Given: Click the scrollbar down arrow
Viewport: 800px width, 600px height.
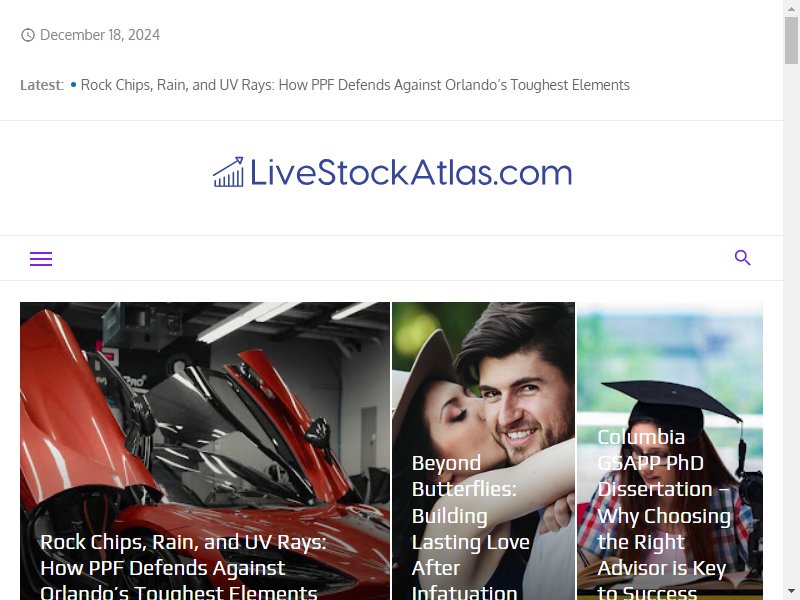Looking at the screenshot, I should [791, 591].
